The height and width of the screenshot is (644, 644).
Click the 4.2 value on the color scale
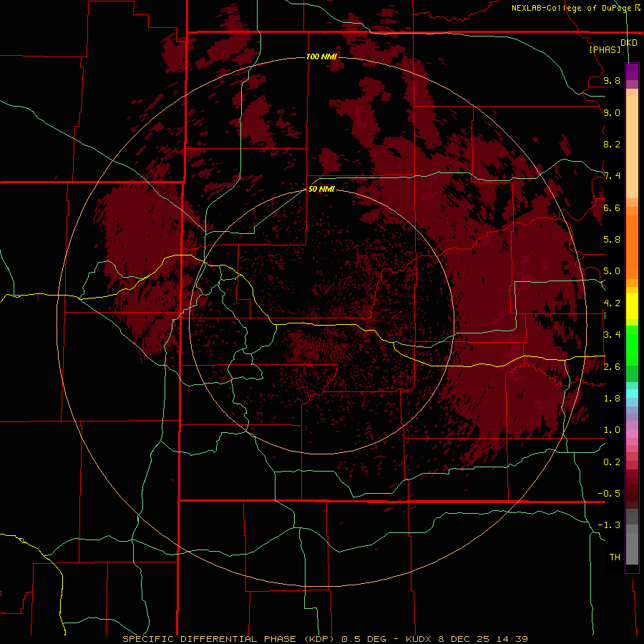click(612, 303)
